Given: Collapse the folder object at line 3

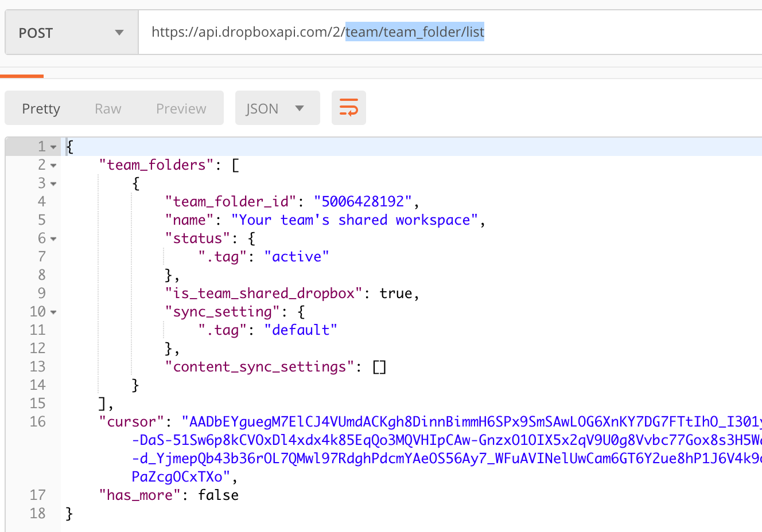Looking at the screenshot, I should point(53,184).
